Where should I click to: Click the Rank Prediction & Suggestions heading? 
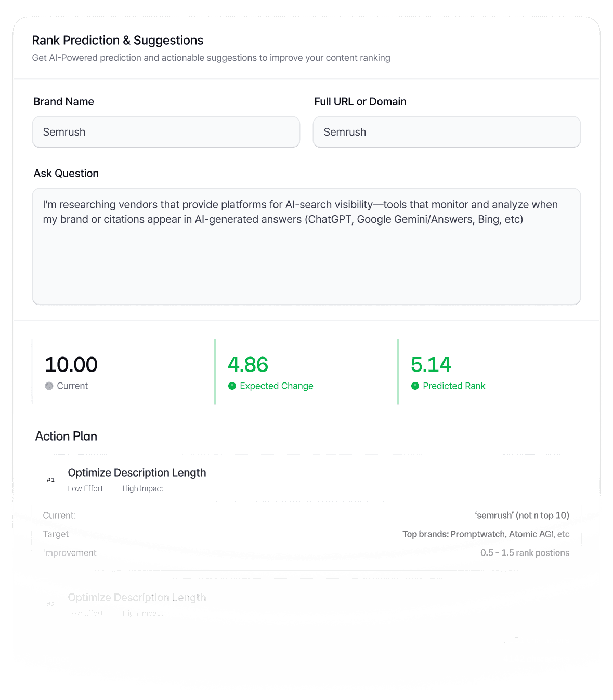pos(118,41)
